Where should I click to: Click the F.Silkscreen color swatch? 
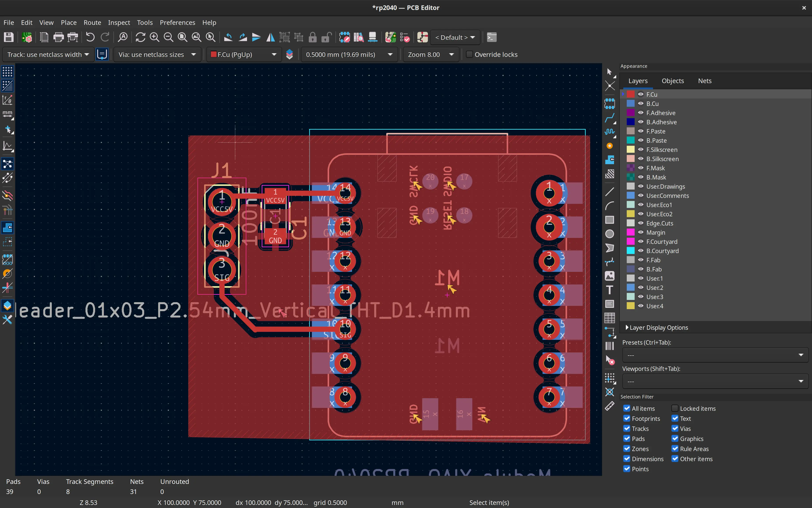(x=631, y=150)
